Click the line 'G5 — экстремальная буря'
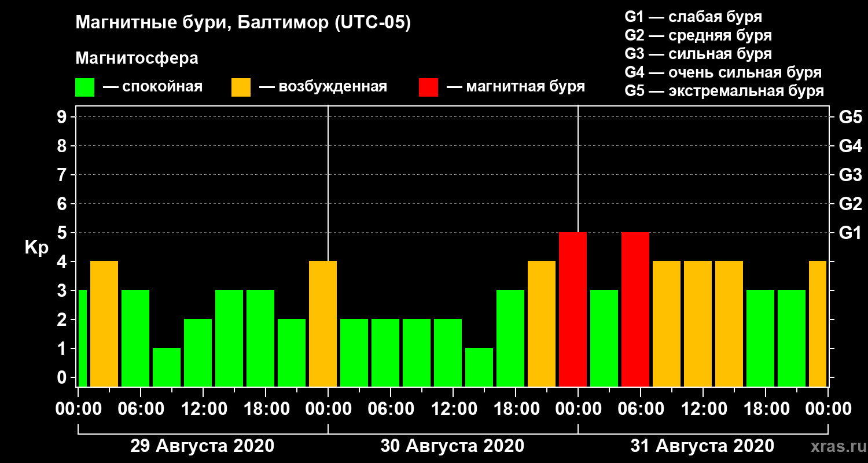This screenshot has width=868, height=463. click(x=724, y=91)
